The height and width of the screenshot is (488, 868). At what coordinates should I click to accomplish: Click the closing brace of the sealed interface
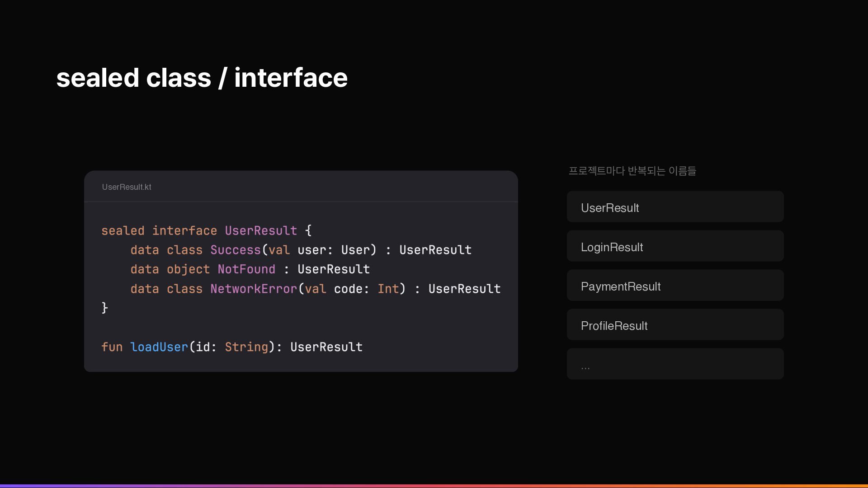pos(104,308)
